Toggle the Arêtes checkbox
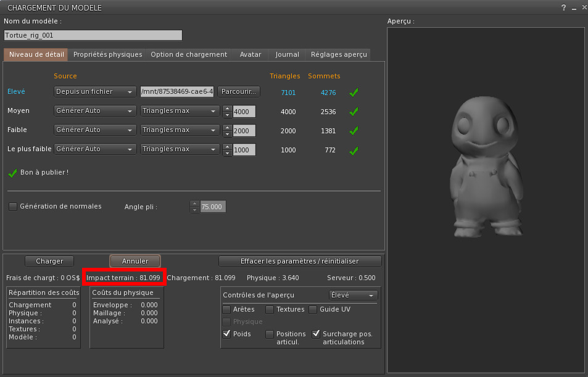 click(227, 309)
